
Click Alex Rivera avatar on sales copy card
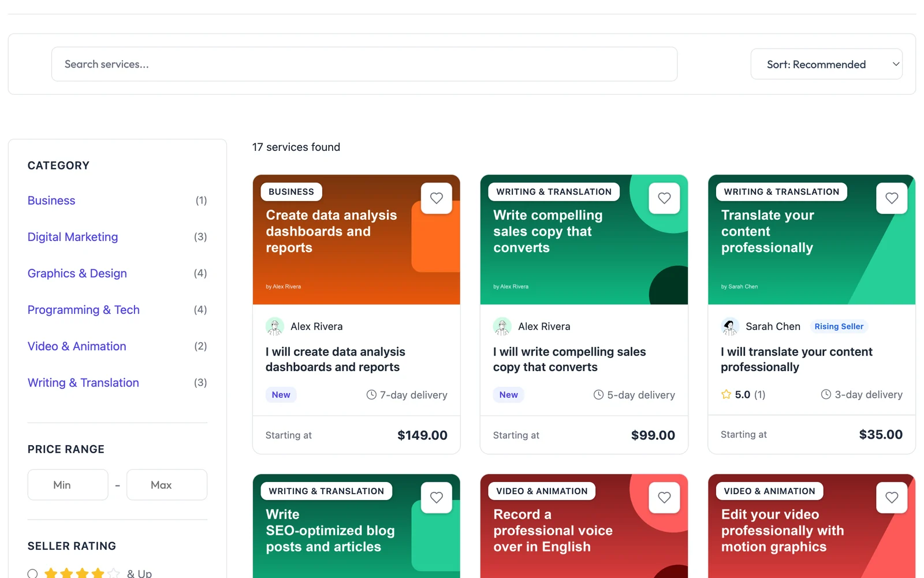(502, 327)
